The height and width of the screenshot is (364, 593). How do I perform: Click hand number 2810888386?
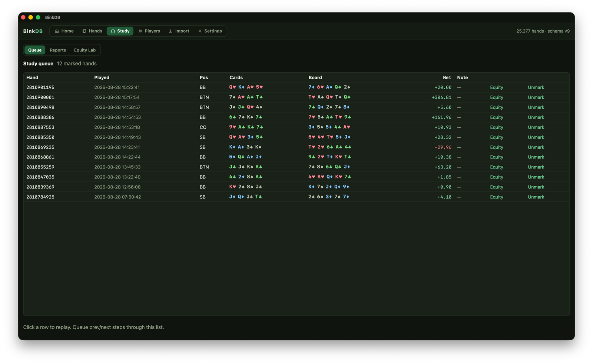[x=40, y=117]
